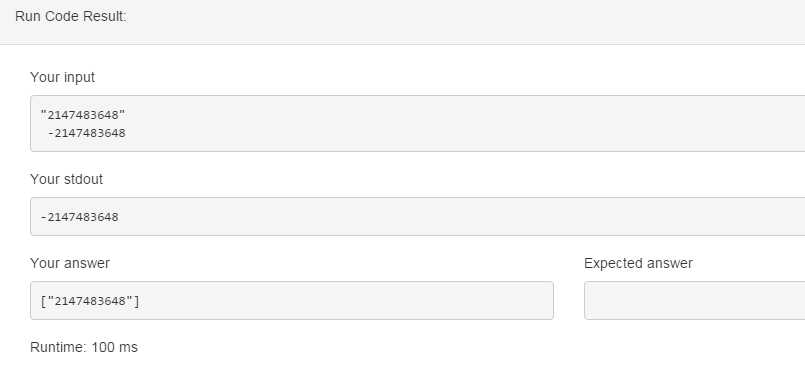Click the word "input" in the label

click(x=79, y=78)
